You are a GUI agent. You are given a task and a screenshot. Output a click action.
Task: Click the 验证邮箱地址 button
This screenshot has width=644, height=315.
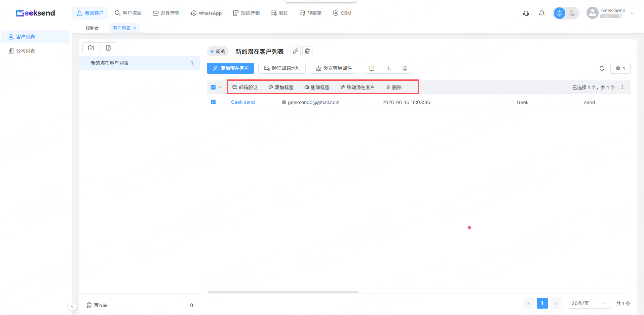coord(282,68)
